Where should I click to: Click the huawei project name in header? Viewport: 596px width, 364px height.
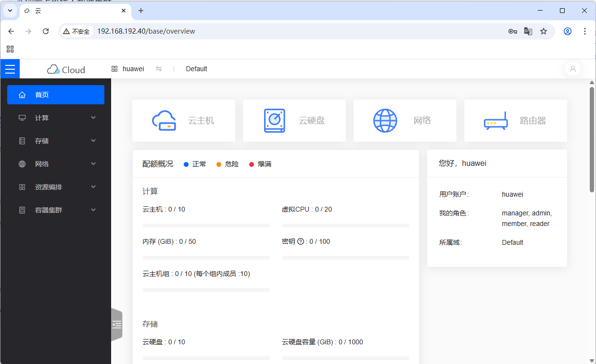[x=133, y=69]
